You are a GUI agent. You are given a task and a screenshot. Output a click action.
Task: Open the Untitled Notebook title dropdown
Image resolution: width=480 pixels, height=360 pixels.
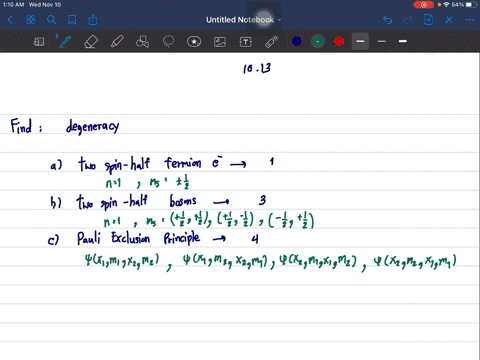click(243, 20)
